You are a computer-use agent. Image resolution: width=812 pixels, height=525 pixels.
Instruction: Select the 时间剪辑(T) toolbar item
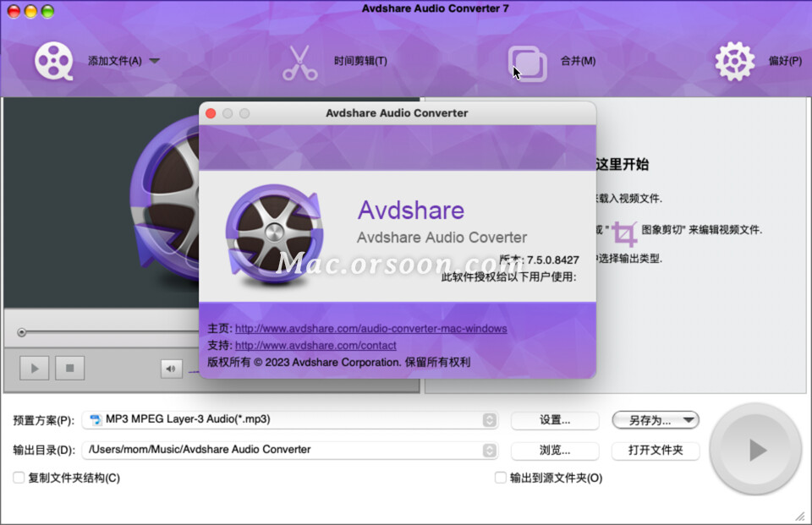click(x=360, y=61)
